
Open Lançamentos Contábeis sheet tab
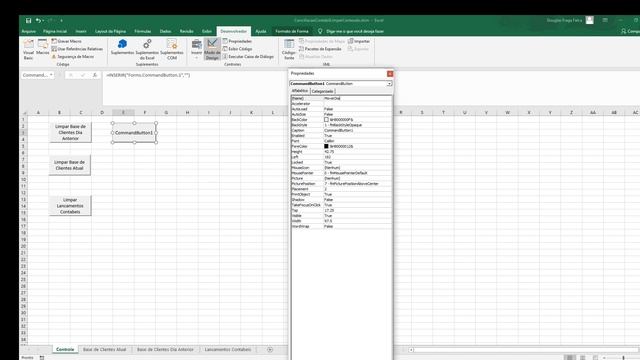point(228,349)
